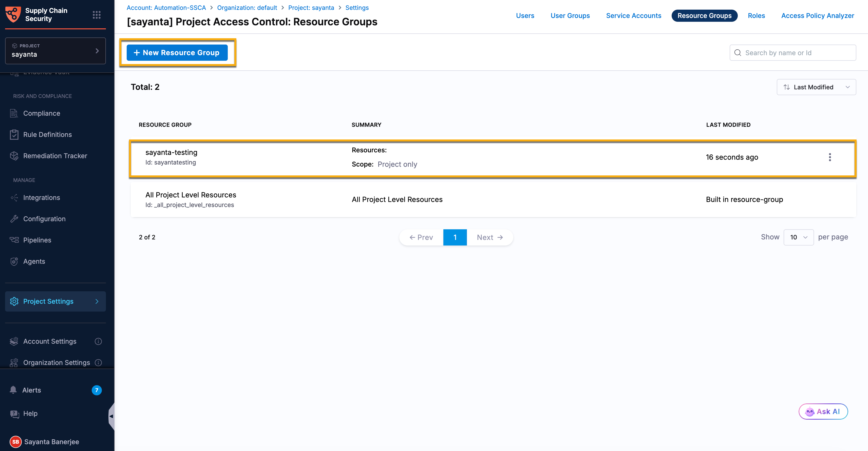
Task: Change the rows per page dropdown
Action: pos(799,237)
